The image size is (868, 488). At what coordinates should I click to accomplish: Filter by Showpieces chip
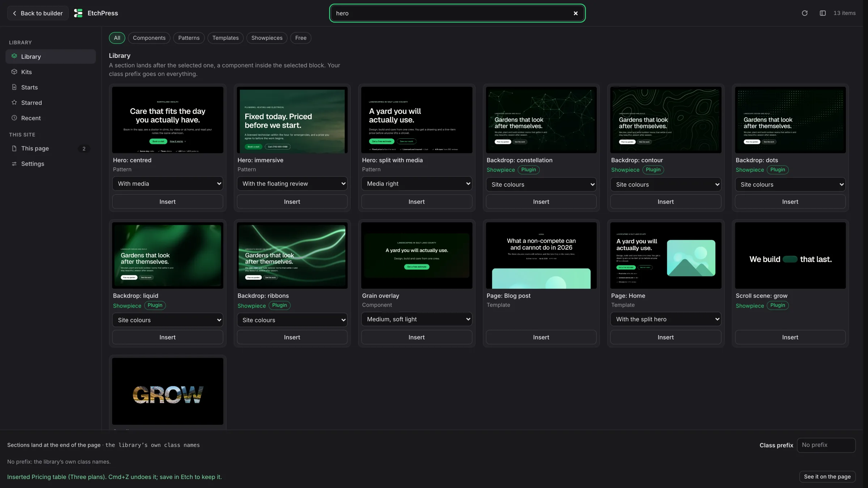click(267, 38)
